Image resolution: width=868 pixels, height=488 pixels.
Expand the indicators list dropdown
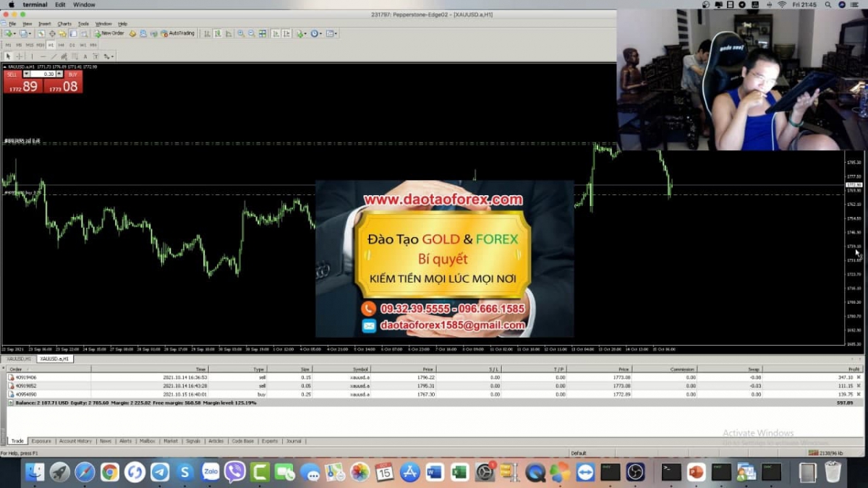click(x=302, y=33)
